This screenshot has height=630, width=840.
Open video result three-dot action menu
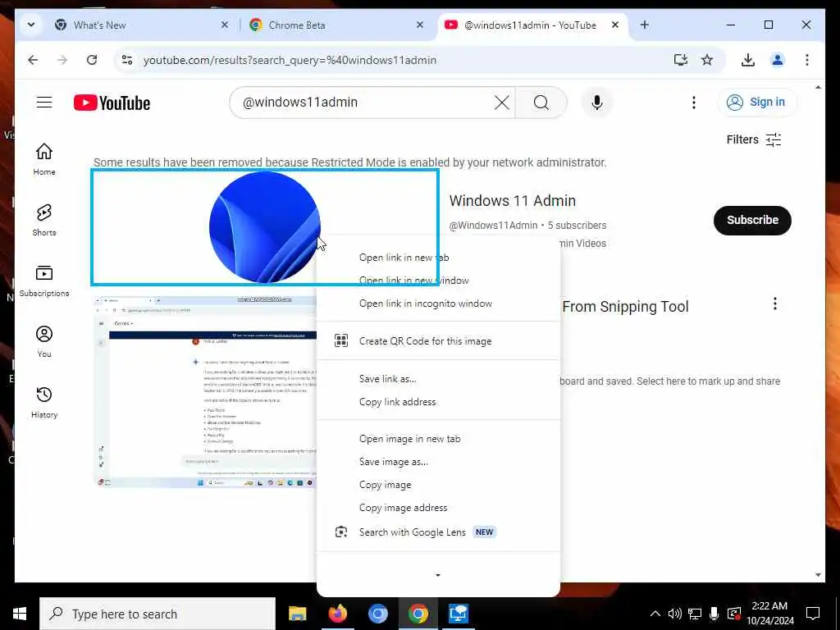pyautogui.click(x=774, y=304)
